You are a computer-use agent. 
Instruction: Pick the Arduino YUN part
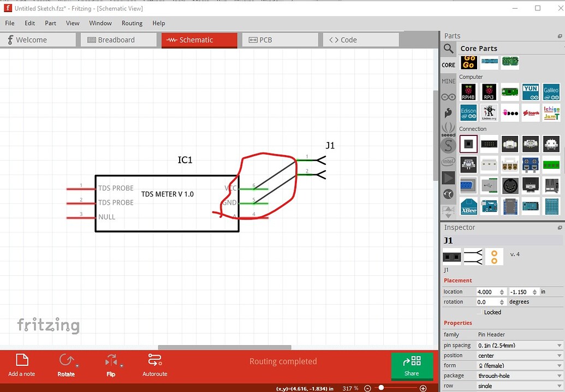(x=531, y=92)
